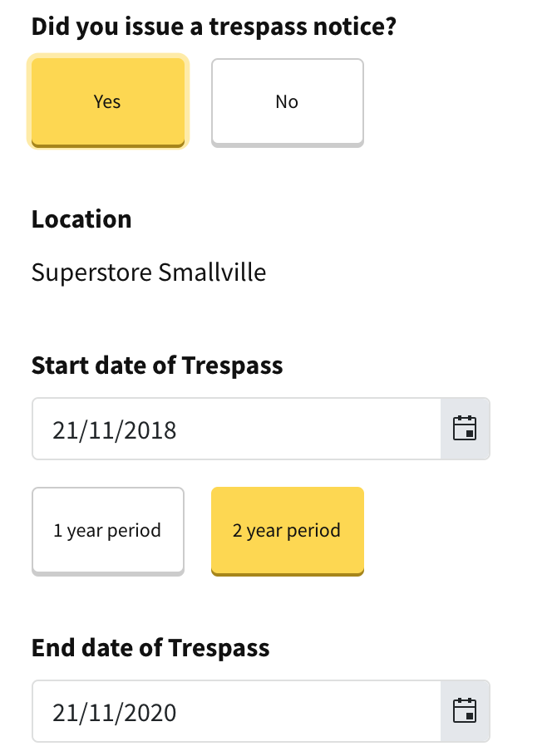Click the 'End date of Trespass' label

click(x=150, y=647)
